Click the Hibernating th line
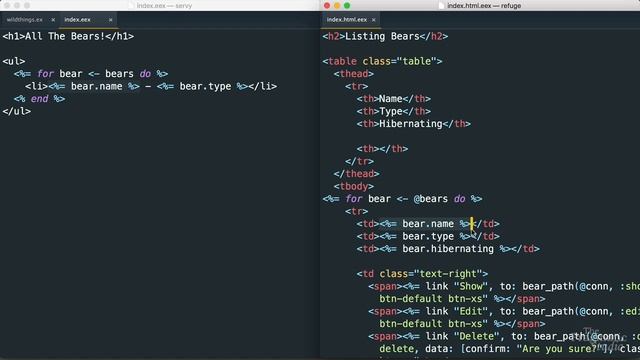The width and height of the screenshot is (640, 360). point(414,124)
